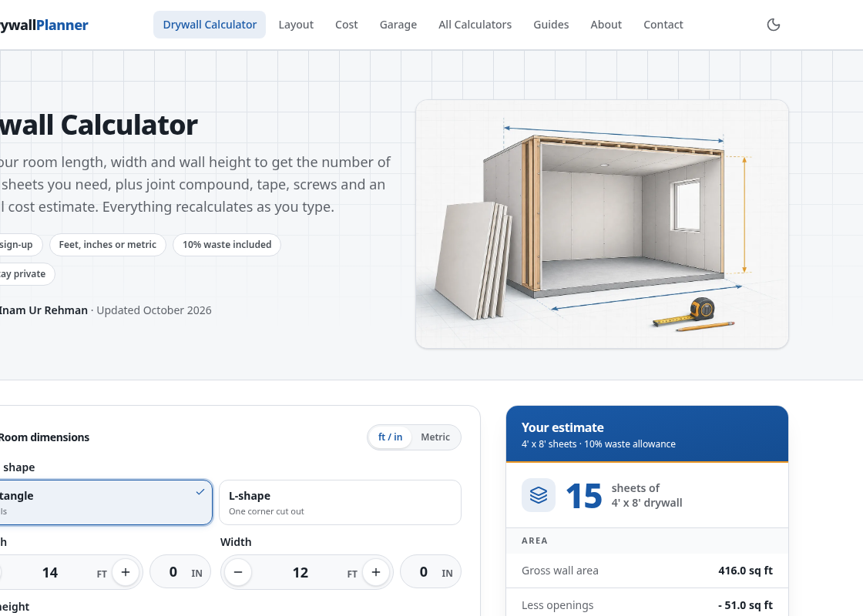Click the checkmark on Rectangle shape card
This screenshot has width=863, height=616.
(200, 492)
